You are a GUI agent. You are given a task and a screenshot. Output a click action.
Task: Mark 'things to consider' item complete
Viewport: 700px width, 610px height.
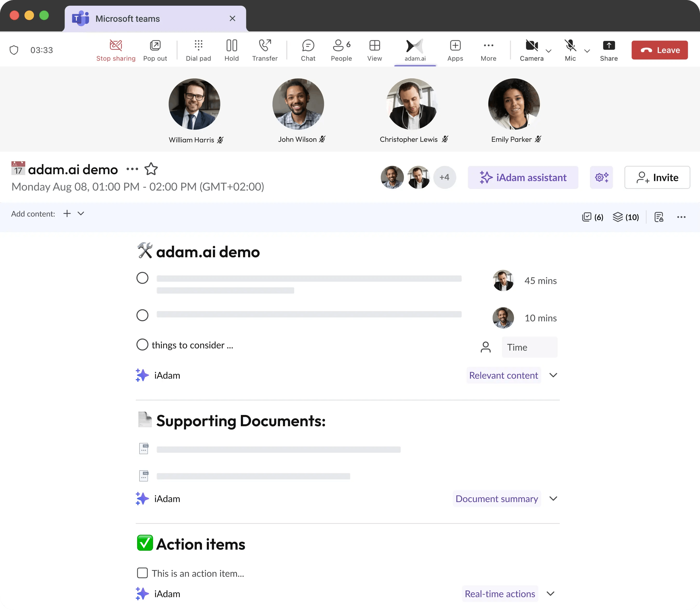[x=142, y=345]
